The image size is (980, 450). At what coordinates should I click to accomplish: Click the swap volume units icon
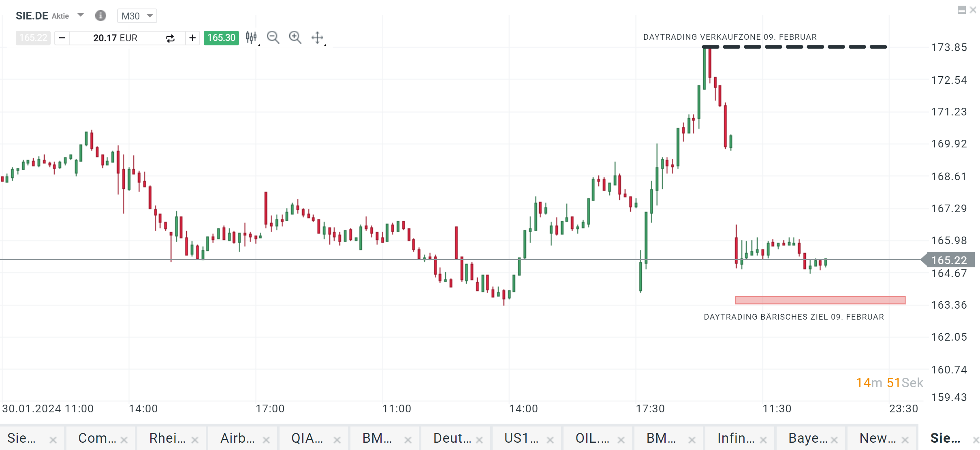coord(170,38)
